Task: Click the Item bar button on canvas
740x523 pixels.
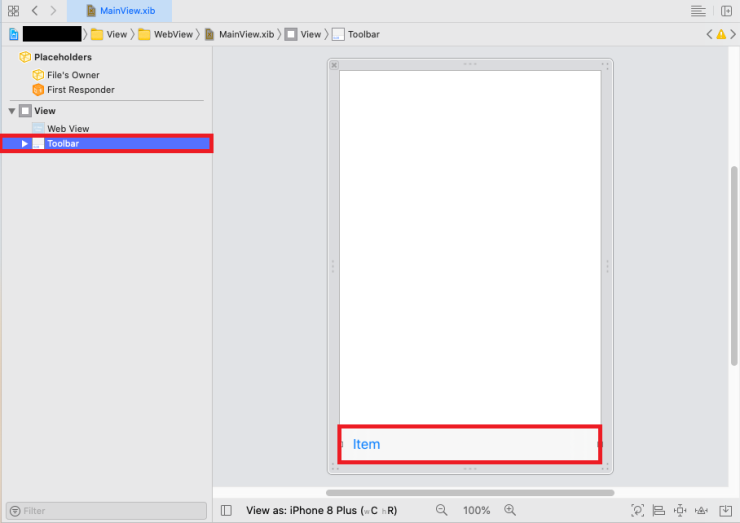Action: (366, 444)
